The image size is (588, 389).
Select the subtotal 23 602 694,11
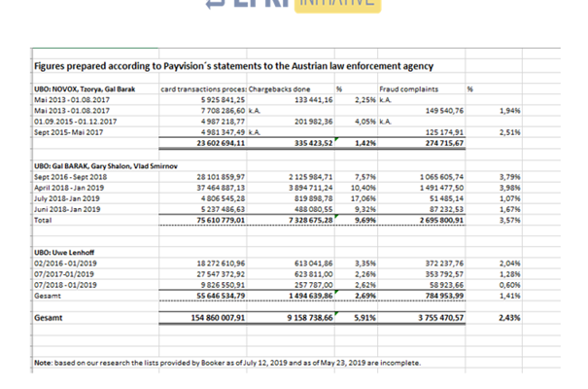pyautogui.click(x=221, y=143)
